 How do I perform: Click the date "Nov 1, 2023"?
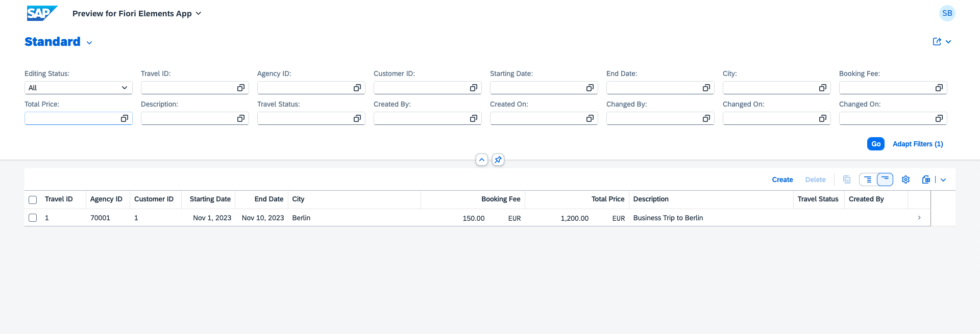212,218
